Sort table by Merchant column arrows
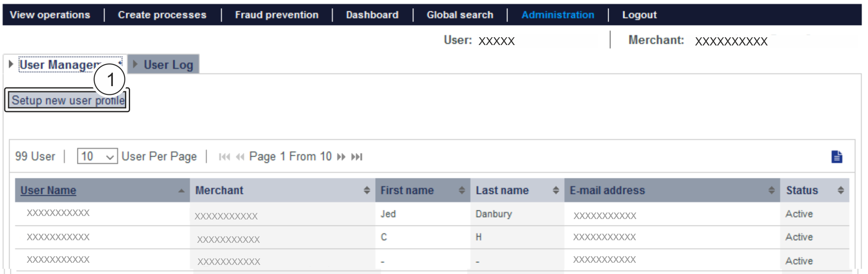 367,190
